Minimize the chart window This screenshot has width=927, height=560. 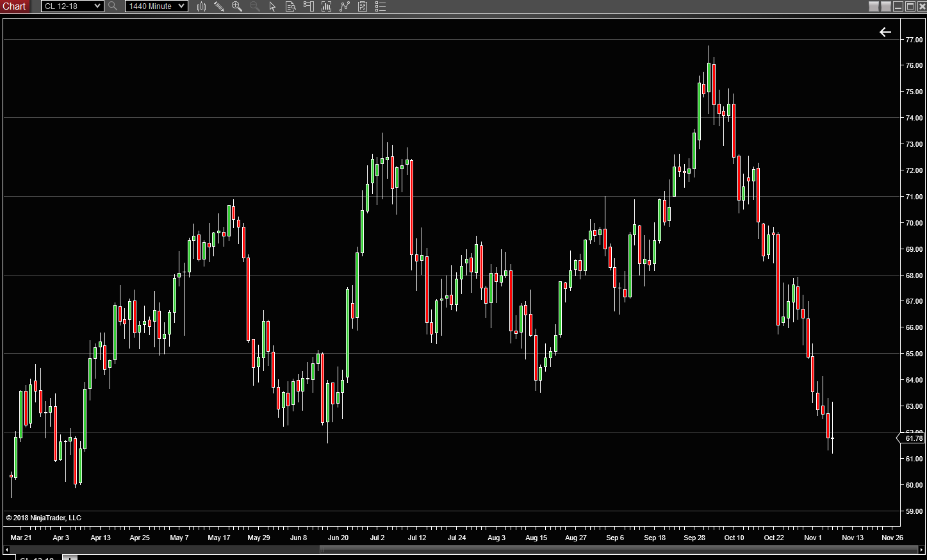tap(898, 6)
